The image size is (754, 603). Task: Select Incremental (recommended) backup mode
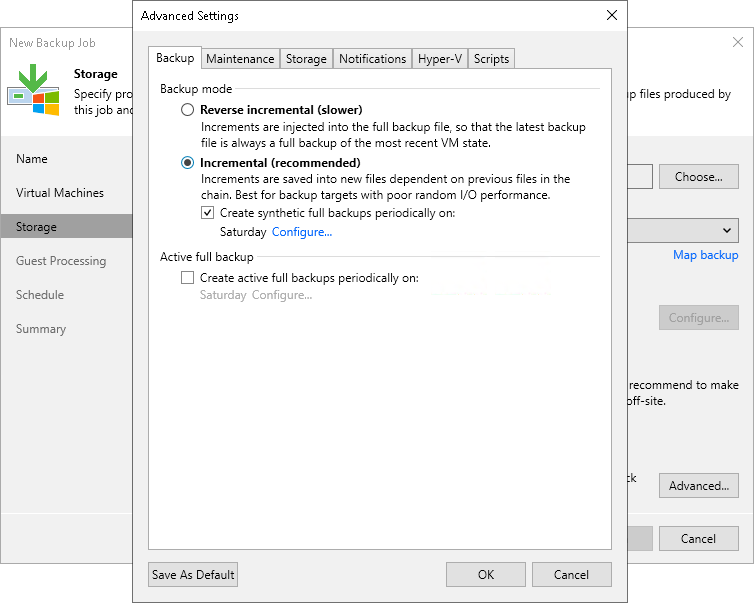[x=188, y=163]
